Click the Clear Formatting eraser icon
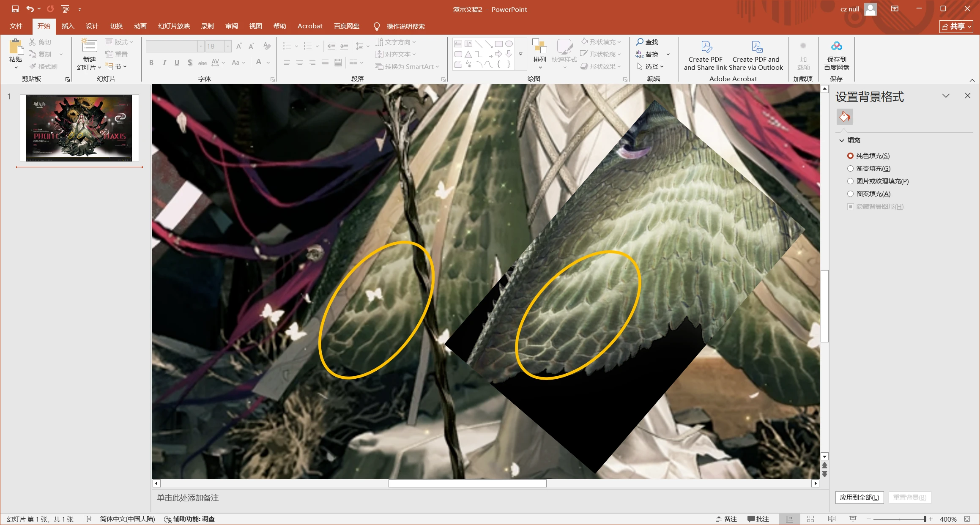Image resolution: width=980 pixels, height=525 pixels. (x=267, y=46)
